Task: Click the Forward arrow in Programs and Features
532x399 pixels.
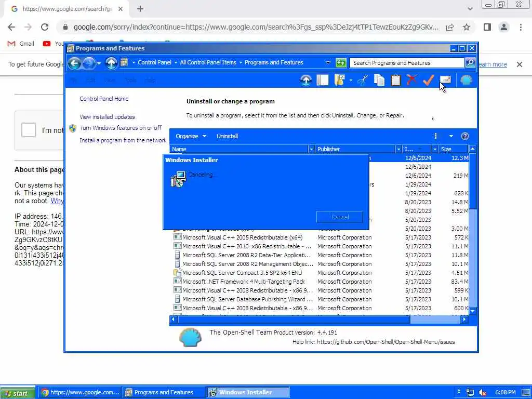Action: point(89,63)
